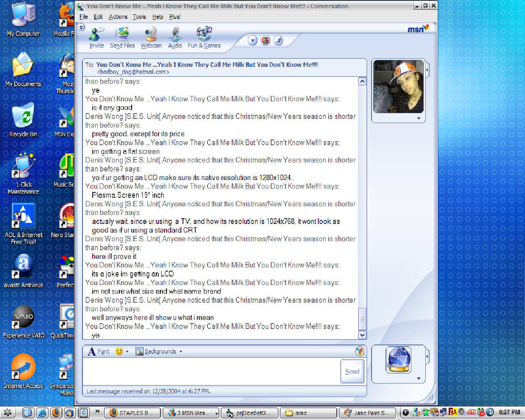Start a Webcam session
Image resolution: width=525 pixels, height=420 pixels.
point(151,37)
